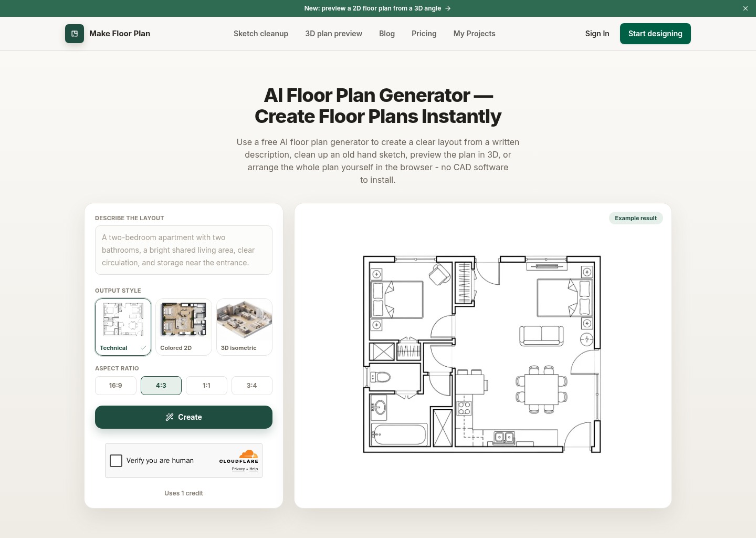Open My Projects
756x538 pixels.
coord(475,34)
